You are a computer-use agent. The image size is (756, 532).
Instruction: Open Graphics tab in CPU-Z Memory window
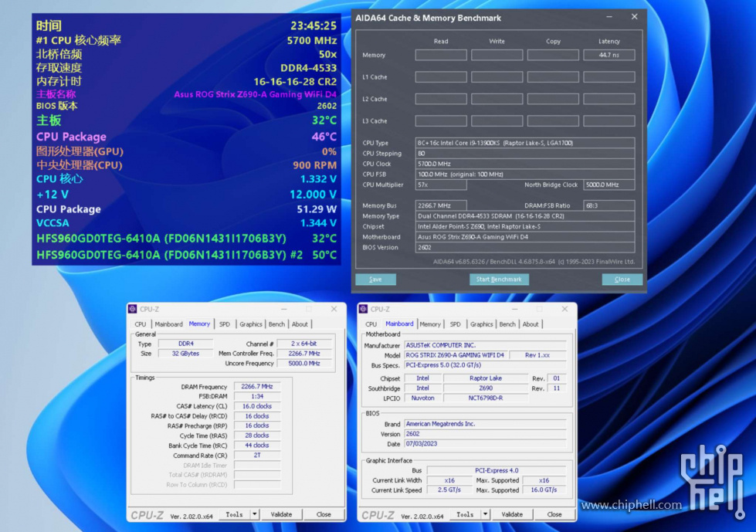pyautogui.click(x=251, y=324)
